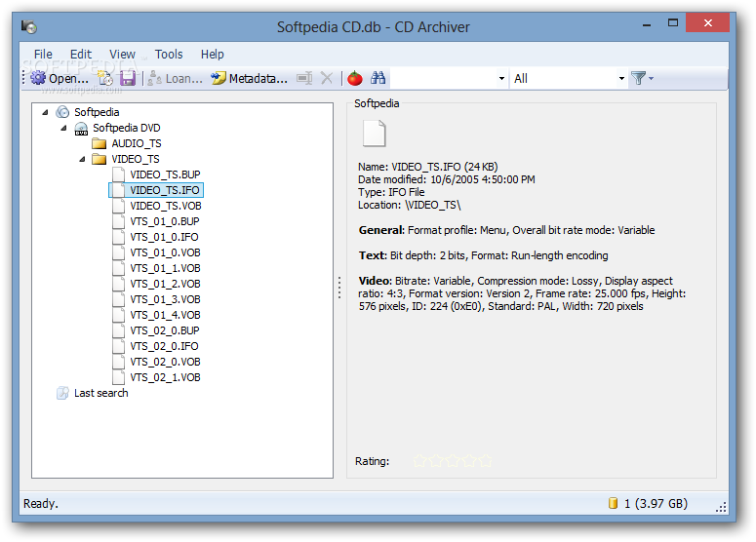This screenshot has width=756, height=542.
Task: Click the new database clock icon
Action: [105, 78]
